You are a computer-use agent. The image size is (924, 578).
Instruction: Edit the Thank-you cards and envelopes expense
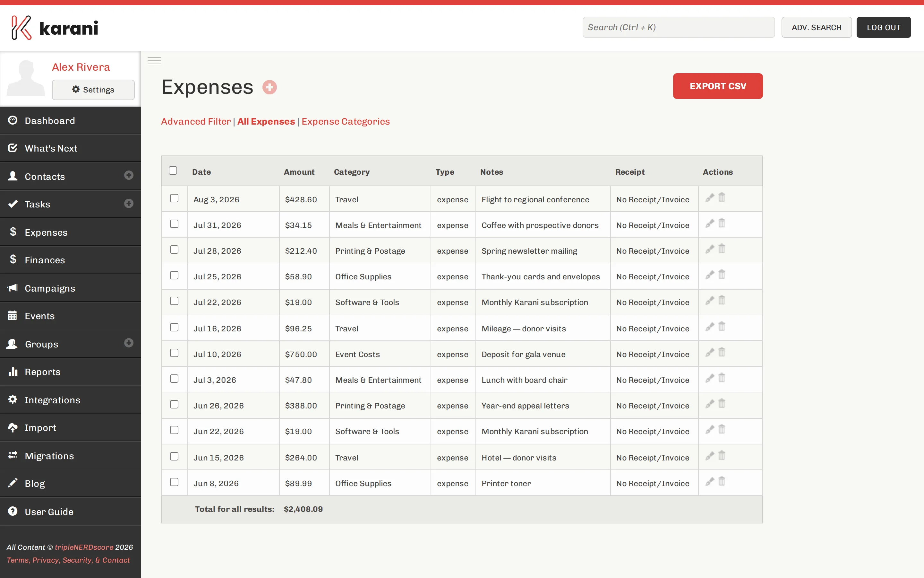pyautogui.click(x=709, y=275)
